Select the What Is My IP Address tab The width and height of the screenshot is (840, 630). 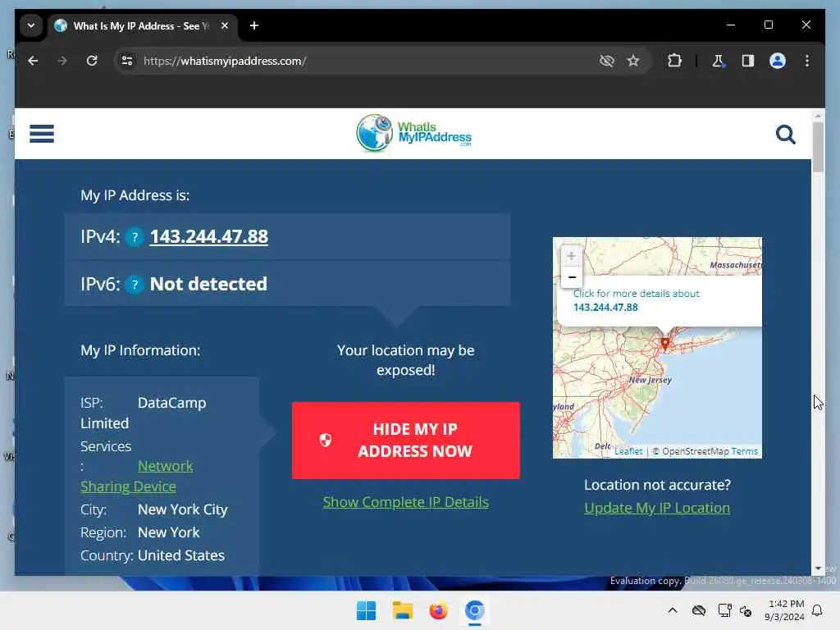[143, 25]
